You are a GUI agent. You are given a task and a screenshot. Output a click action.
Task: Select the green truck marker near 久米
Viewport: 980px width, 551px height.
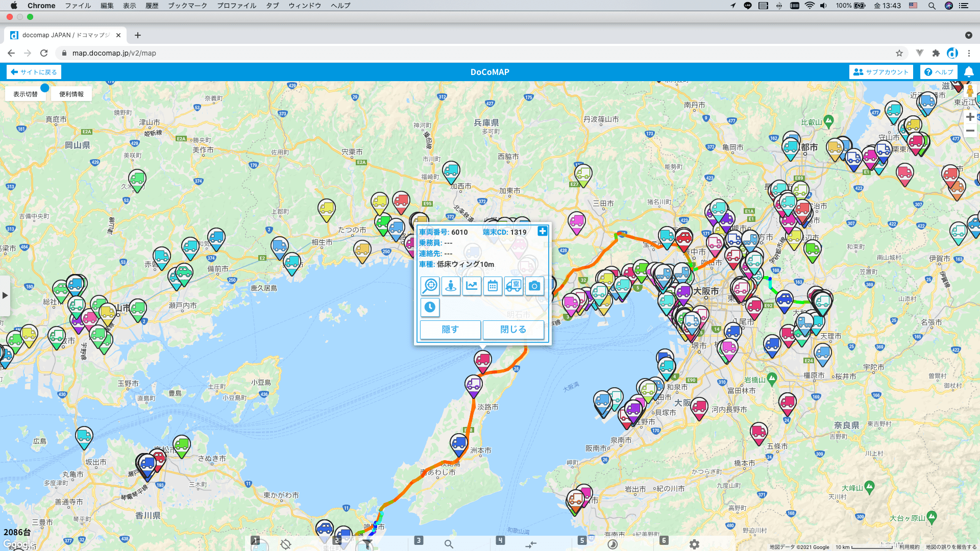point(137,180)
